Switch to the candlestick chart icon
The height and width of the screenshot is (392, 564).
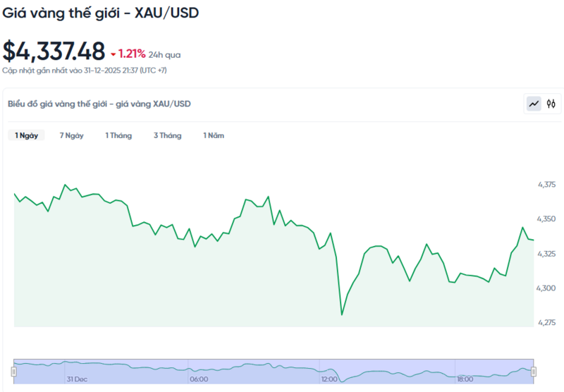click(552, 104)
